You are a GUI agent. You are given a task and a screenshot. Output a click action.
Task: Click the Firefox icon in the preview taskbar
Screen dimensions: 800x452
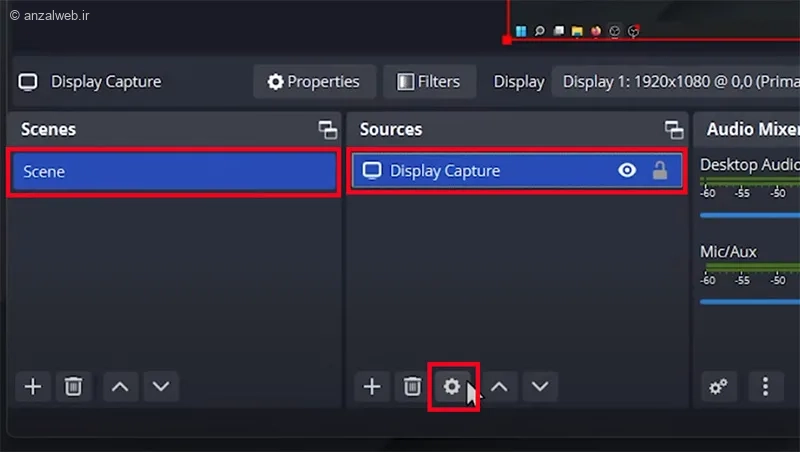[595, 31]
